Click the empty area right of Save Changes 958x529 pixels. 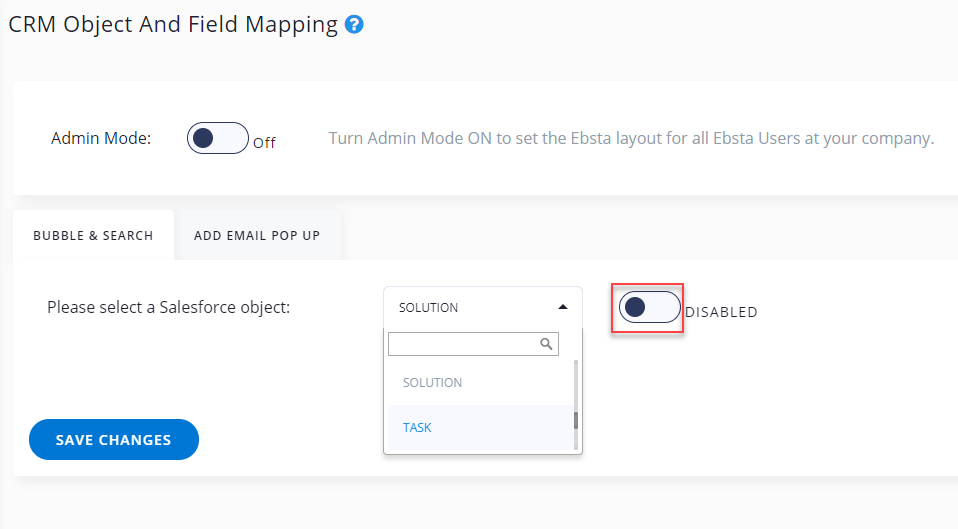(290, 440)
